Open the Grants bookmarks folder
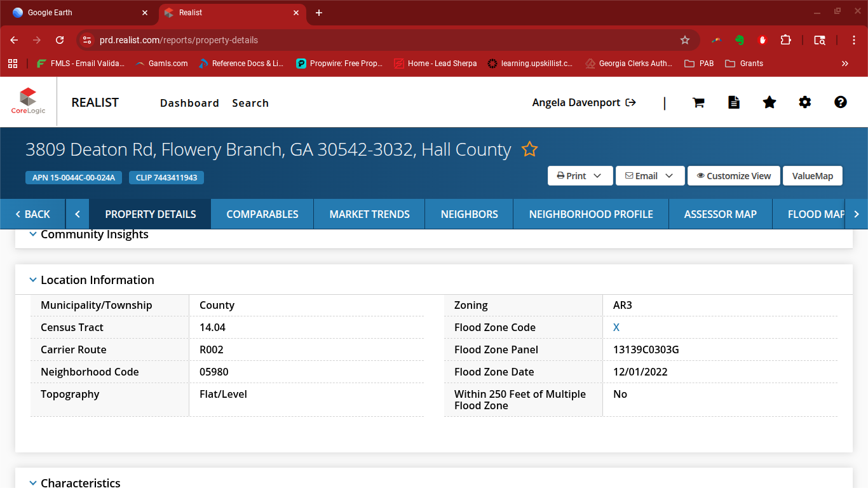 point(744,64)
